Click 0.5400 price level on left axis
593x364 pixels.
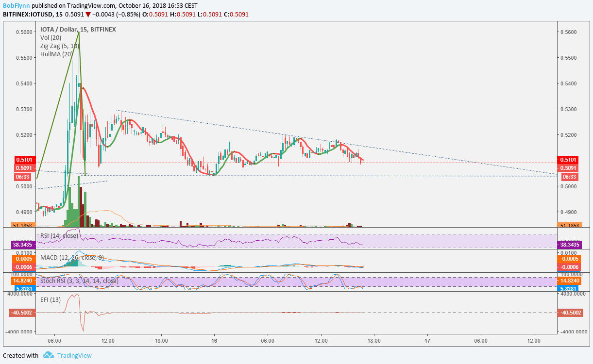(x=25, y=83)
